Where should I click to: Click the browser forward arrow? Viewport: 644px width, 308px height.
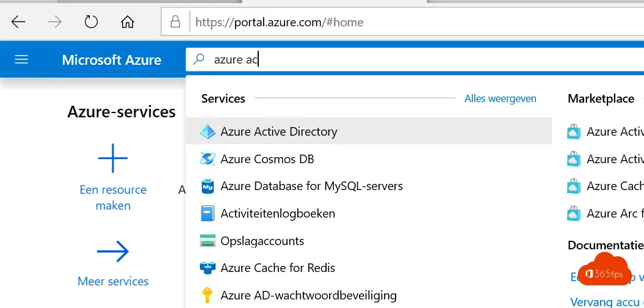click(54, 22)
